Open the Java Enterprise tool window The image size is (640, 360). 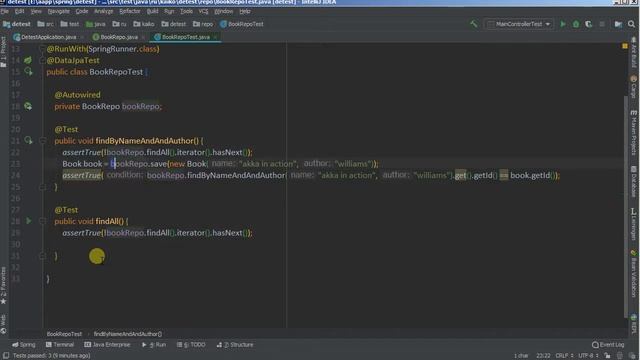click(107, 345)
